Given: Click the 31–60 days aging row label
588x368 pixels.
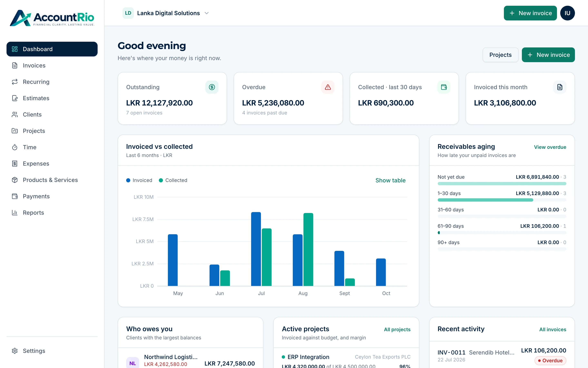Looking at the screenshot, I should 450,210.
